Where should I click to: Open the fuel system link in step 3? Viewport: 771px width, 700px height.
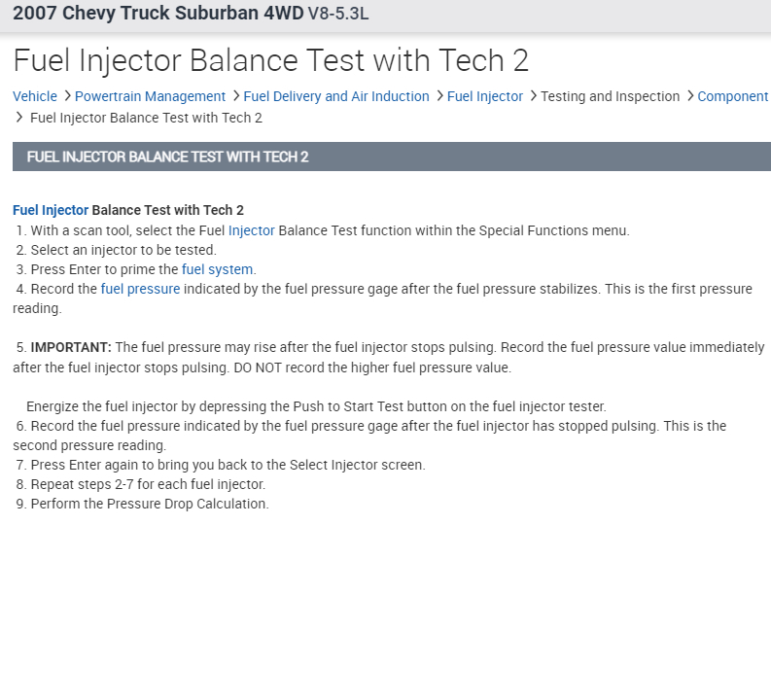pos(218,269)
